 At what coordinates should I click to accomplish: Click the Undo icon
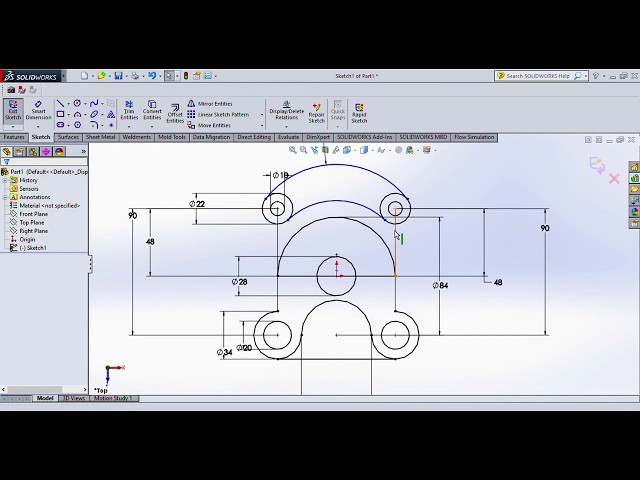(x=152, y=76)
